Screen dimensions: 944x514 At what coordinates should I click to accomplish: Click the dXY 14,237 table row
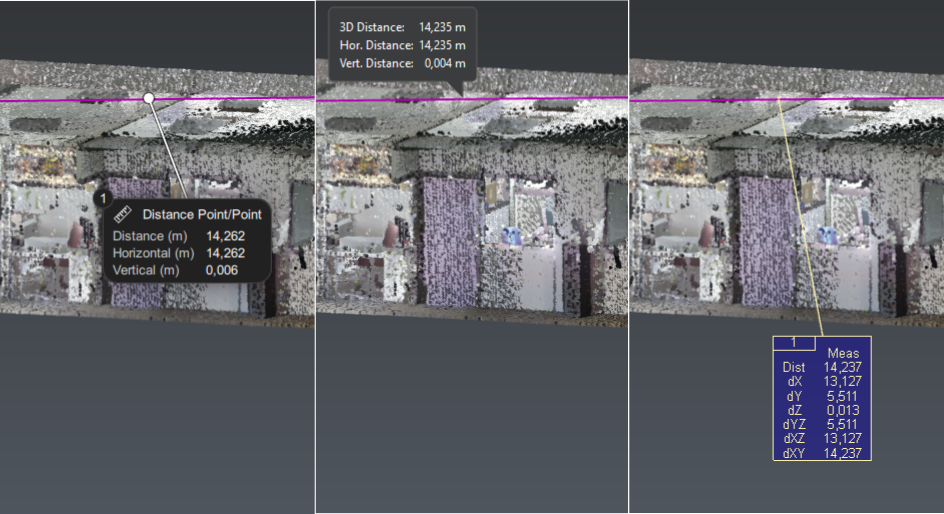[821, 452]
